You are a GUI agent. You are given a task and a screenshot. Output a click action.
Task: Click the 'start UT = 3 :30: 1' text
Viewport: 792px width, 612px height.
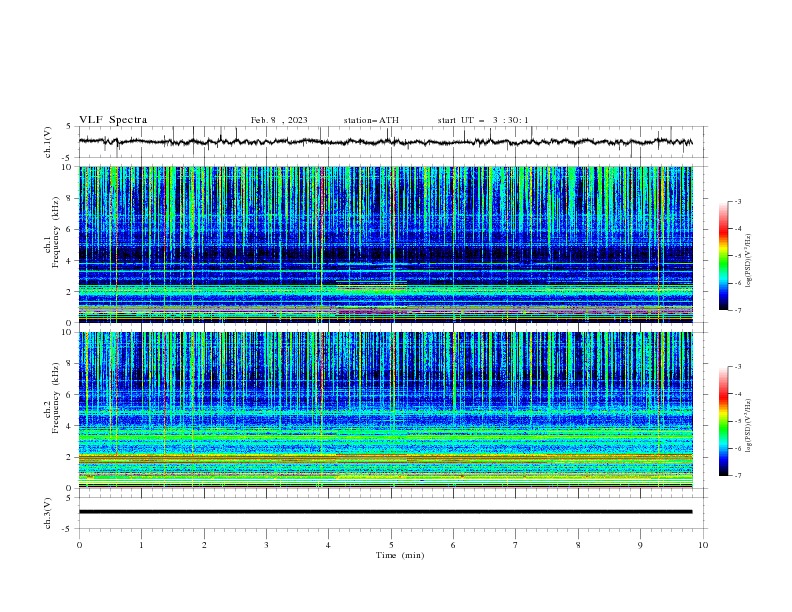(483, 120)
